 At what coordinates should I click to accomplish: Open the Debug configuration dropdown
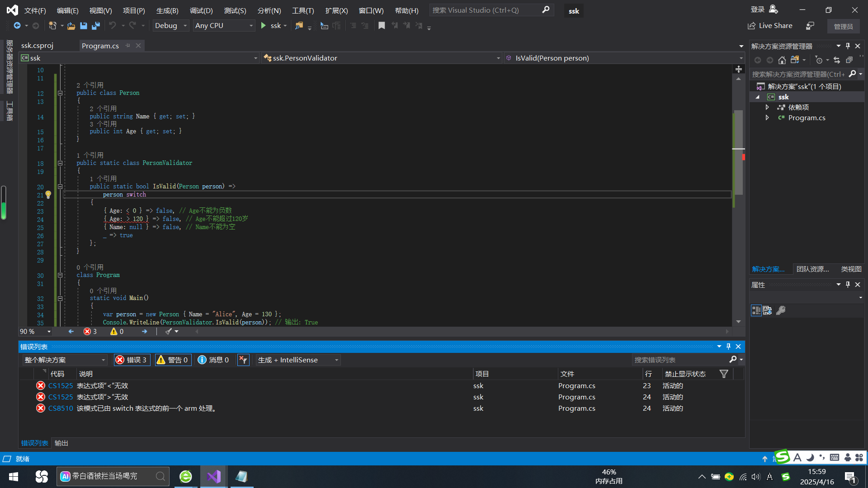point(170,26)
